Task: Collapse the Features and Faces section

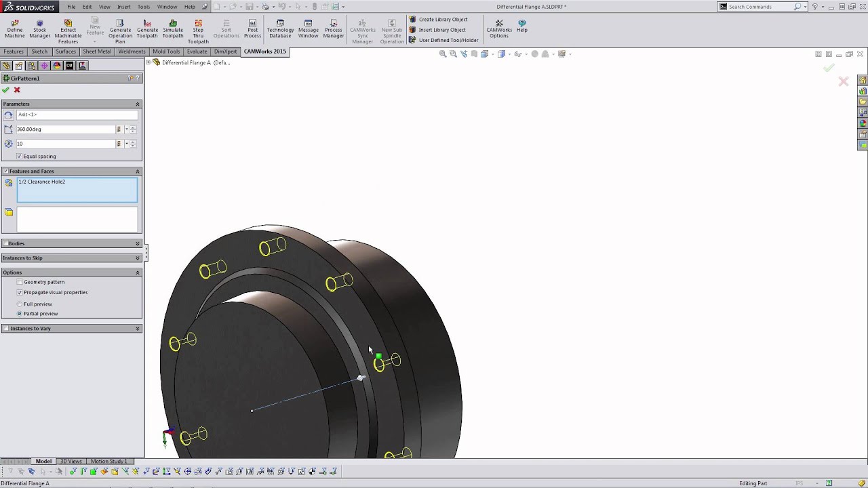Action: click(138, 171)
